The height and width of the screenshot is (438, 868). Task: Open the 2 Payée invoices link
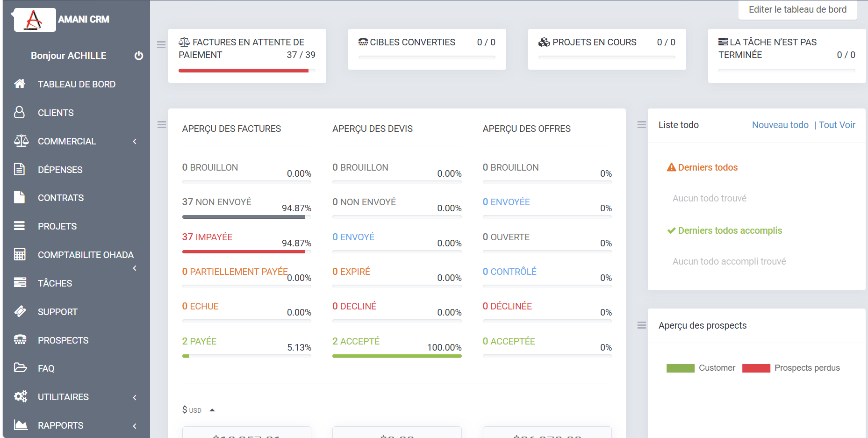point(199,341)
